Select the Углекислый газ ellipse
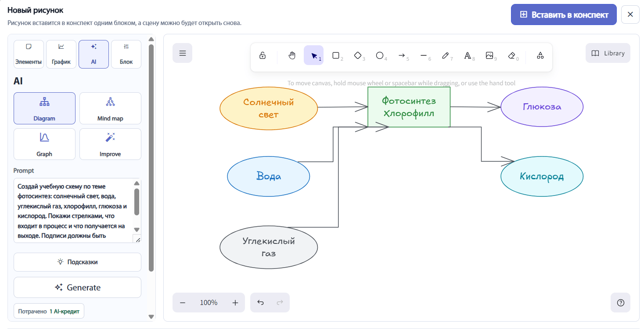Viewport: 644px width, 330px height. click(269, 247)
